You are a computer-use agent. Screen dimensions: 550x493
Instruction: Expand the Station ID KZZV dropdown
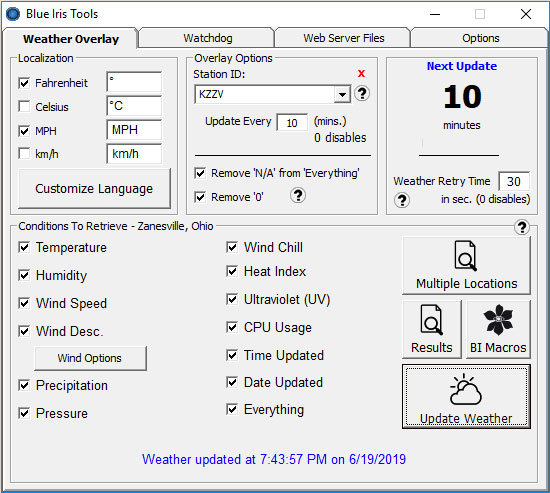[x=342, y=94]
